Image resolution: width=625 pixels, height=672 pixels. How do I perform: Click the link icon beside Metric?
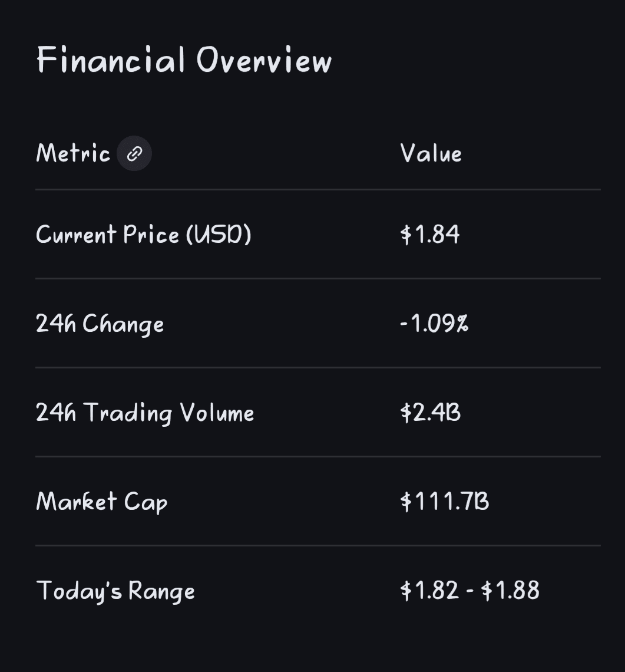134,154
